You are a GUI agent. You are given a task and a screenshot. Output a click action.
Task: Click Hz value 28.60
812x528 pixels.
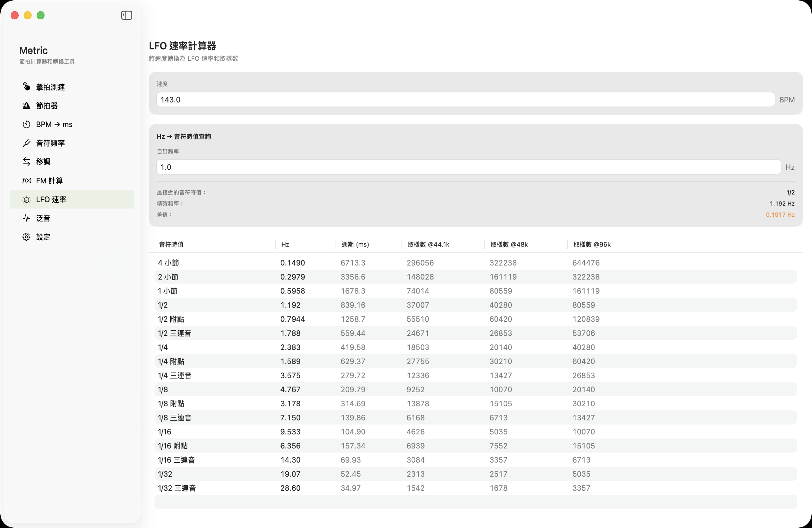[x=290, y=488]
